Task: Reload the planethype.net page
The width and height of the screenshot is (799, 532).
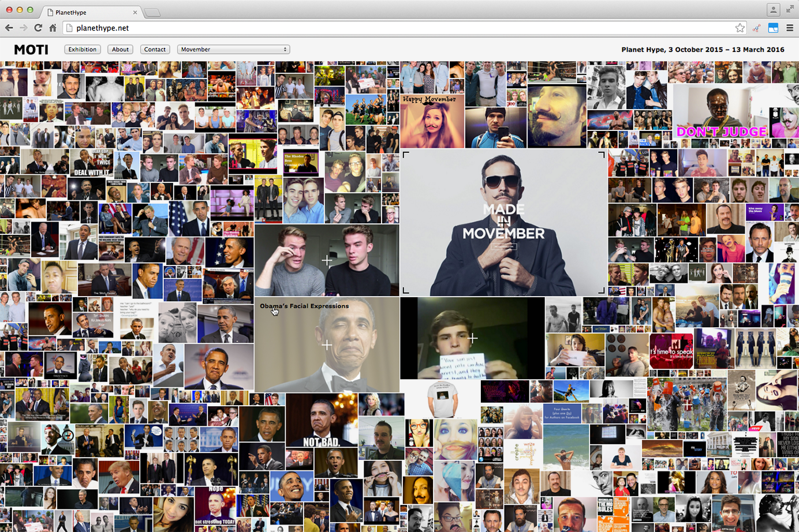Action: coord(38,28)
